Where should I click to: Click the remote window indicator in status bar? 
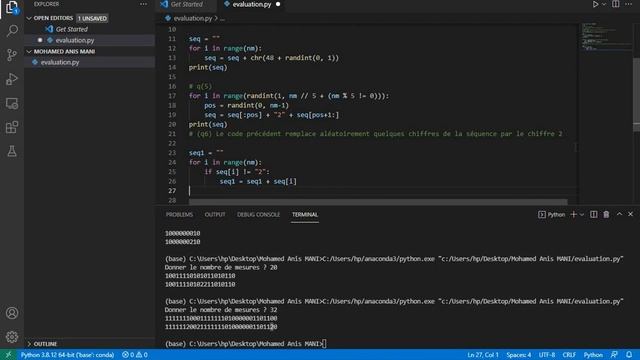[8, 355]
